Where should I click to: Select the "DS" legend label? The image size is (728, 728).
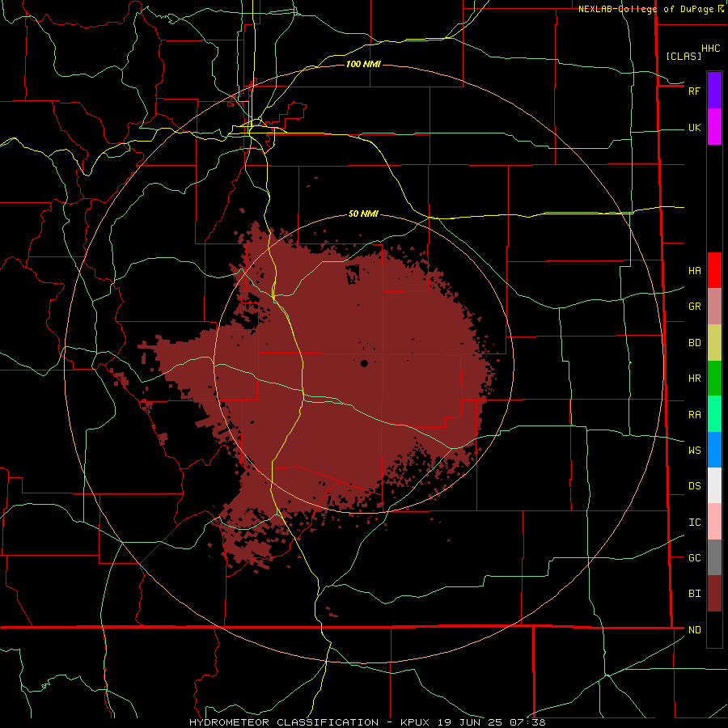(x=695, y=486)
